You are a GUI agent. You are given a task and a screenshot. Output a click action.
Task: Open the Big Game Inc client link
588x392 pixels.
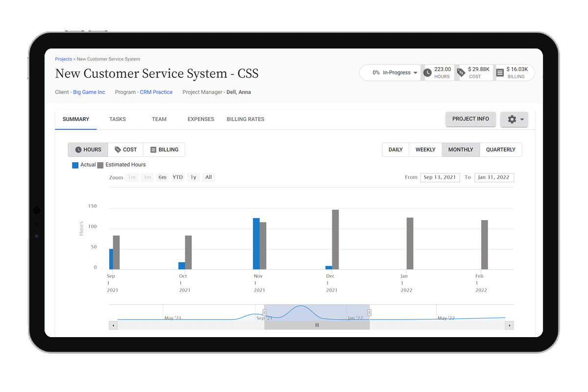(x=89, y=92)
